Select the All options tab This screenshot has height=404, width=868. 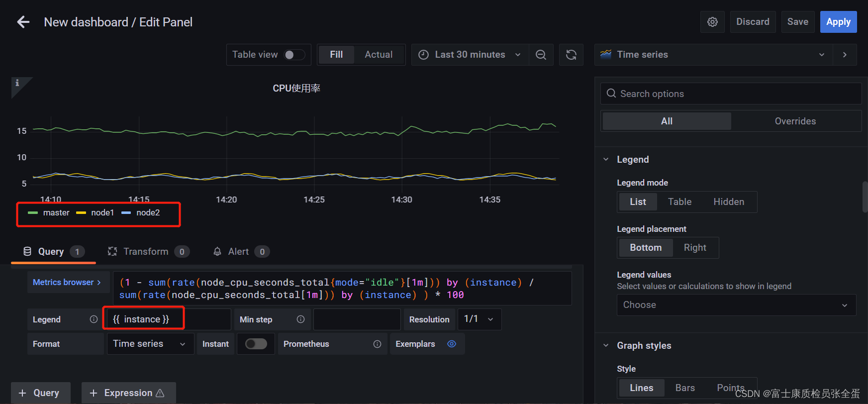(667, 121)
